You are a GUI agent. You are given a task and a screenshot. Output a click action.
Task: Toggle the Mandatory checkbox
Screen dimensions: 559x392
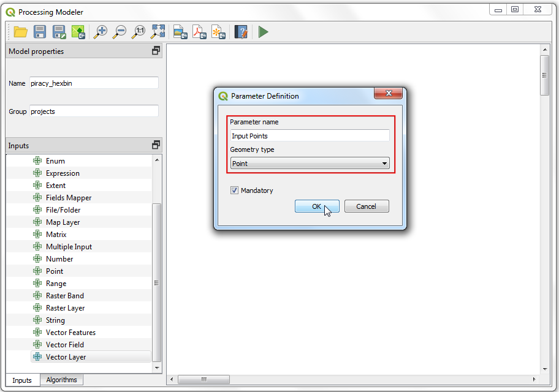(x=234, y=190)
